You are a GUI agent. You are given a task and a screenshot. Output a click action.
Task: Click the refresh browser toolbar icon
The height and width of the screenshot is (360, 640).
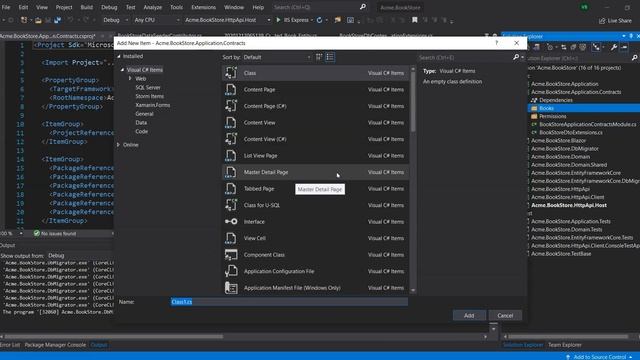point(319,20)
